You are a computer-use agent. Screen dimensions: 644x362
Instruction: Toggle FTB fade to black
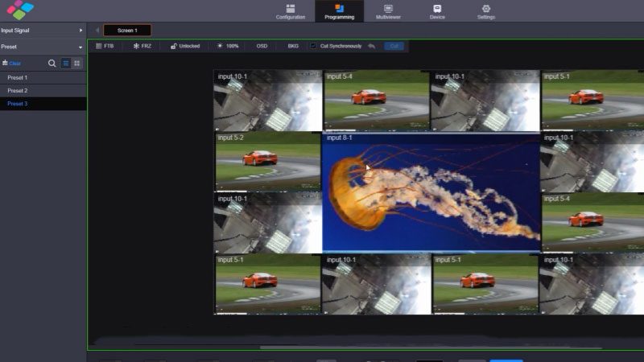105,46
